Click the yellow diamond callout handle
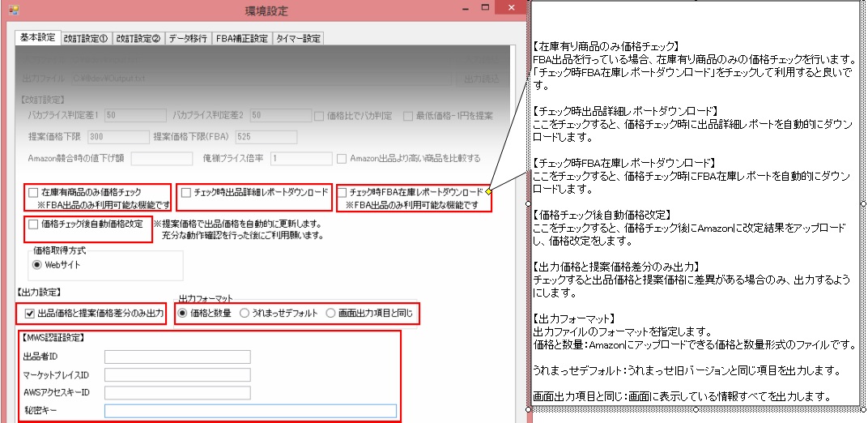Viewport: 868px width, 423px height. 491,193
